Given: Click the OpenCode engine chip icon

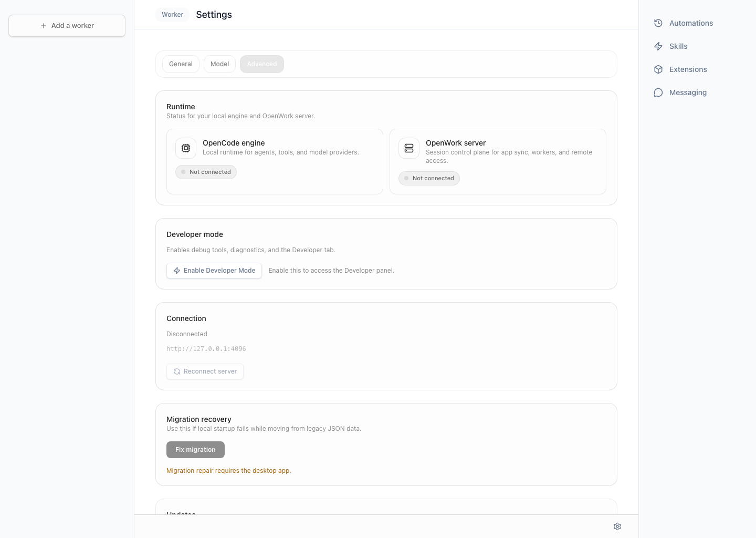Looking at the screenshot, I should 186,148.
